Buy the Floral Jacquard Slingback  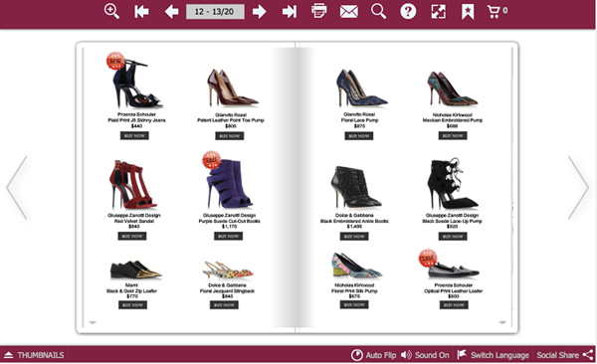224,305
